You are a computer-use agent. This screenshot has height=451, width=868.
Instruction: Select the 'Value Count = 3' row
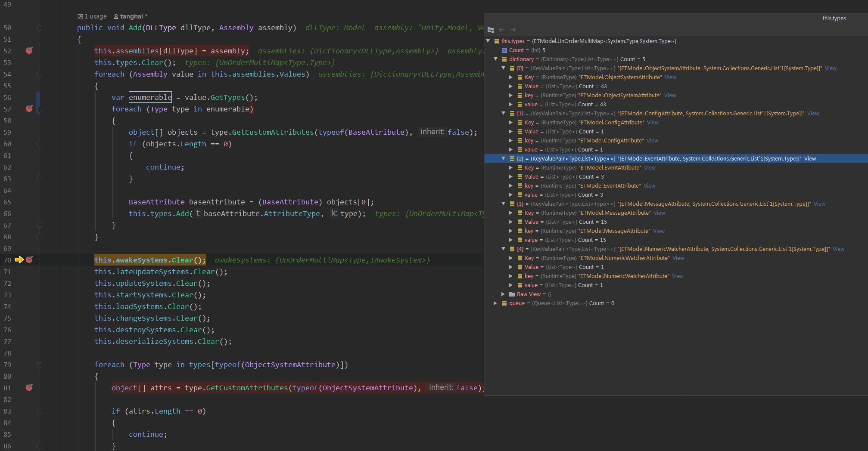tap(676, 176)
